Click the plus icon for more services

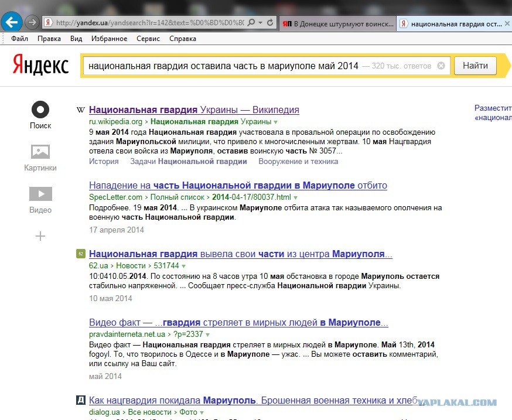[40, 236]
